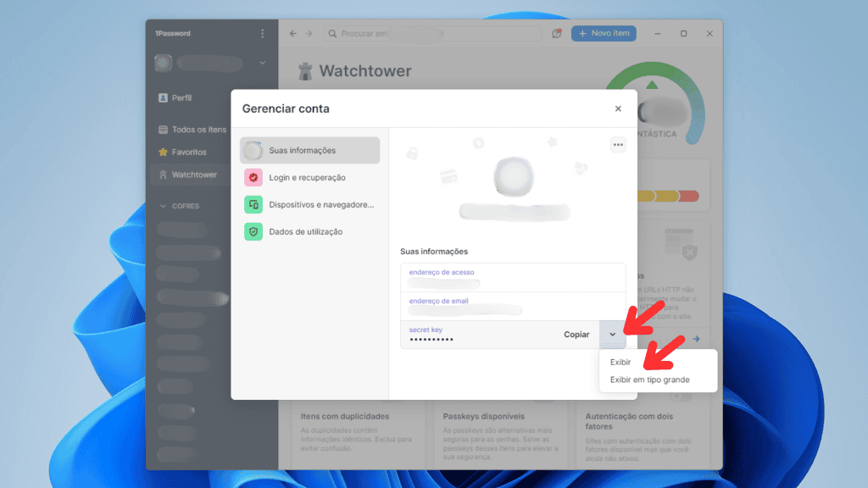The height and width of the screenshot is (488, 868).
Task: Click the Copiar button for secret key
Action: pos(576,334)
